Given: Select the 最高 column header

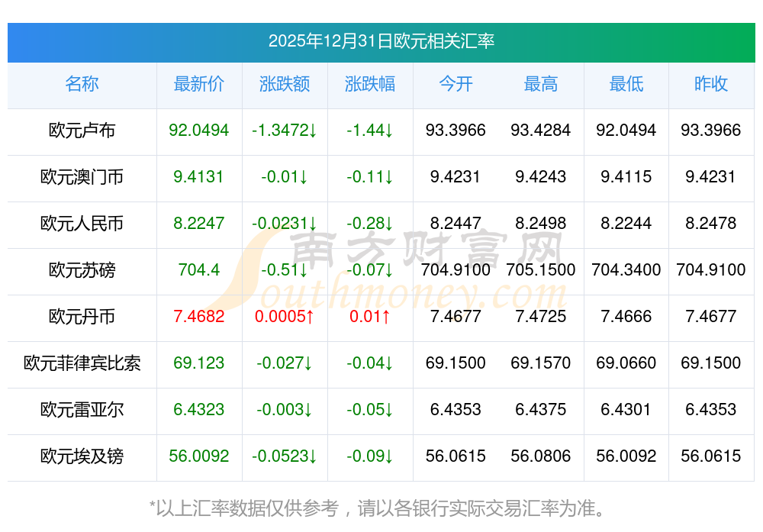Looking at the screenshot, I should tap(541, 84).
